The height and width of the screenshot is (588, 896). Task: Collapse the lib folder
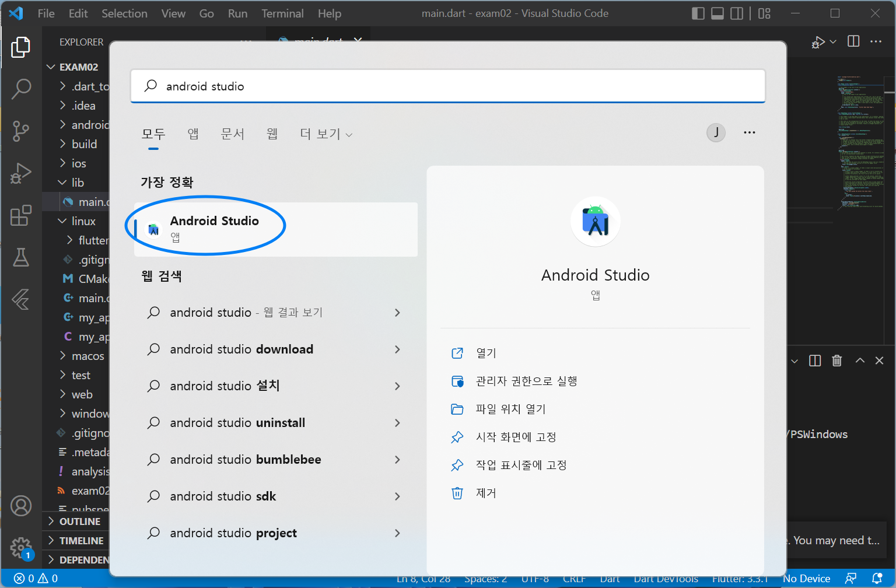[x=77, y=183]
